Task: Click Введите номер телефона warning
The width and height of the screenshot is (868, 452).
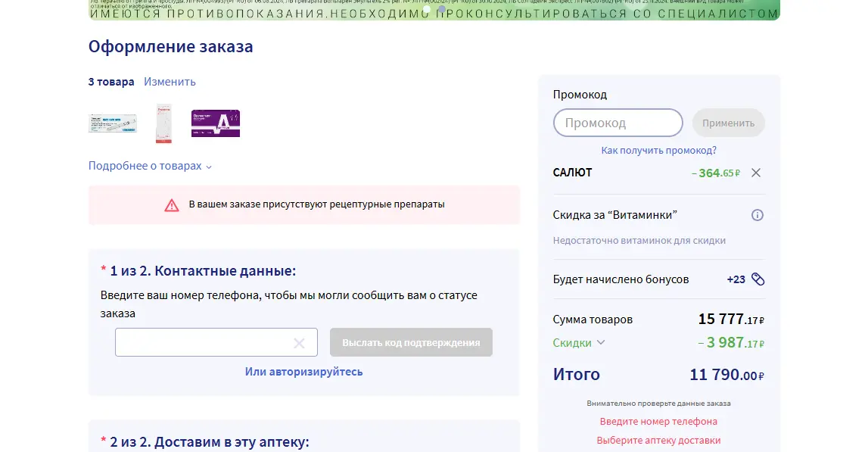Action: click(658, 422)
